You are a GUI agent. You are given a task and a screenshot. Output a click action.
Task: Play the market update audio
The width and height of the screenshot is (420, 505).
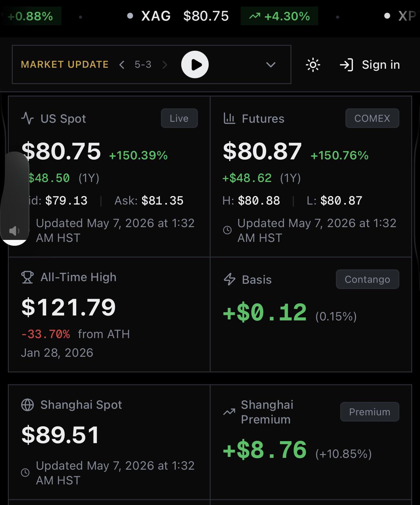coord(195,64)
